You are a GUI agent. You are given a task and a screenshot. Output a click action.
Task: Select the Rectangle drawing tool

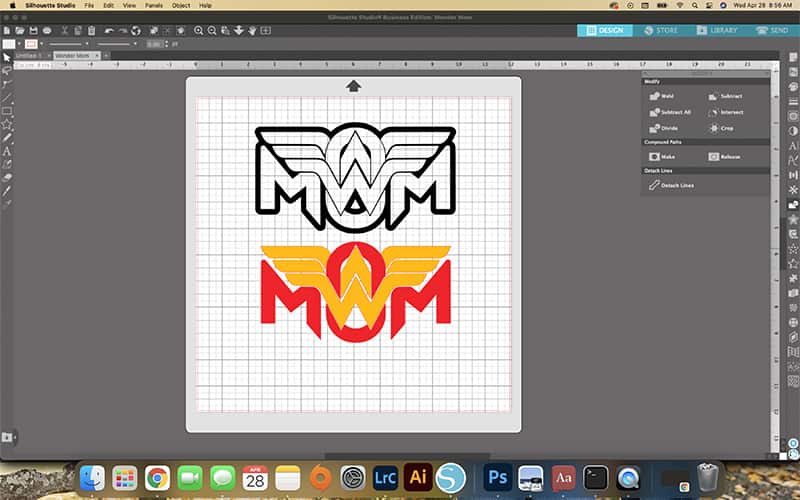coord(7,111)
